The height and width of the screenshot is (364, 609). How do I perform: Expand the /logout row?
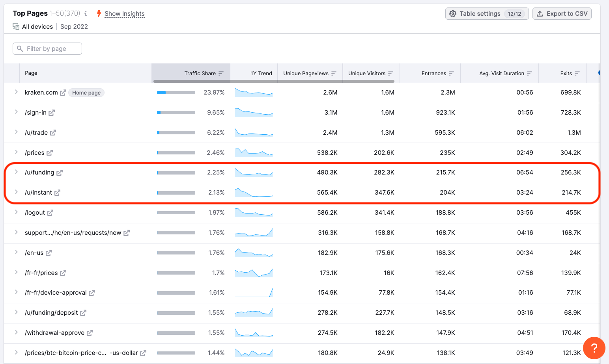pyautogui.click(x=16, y=212)
